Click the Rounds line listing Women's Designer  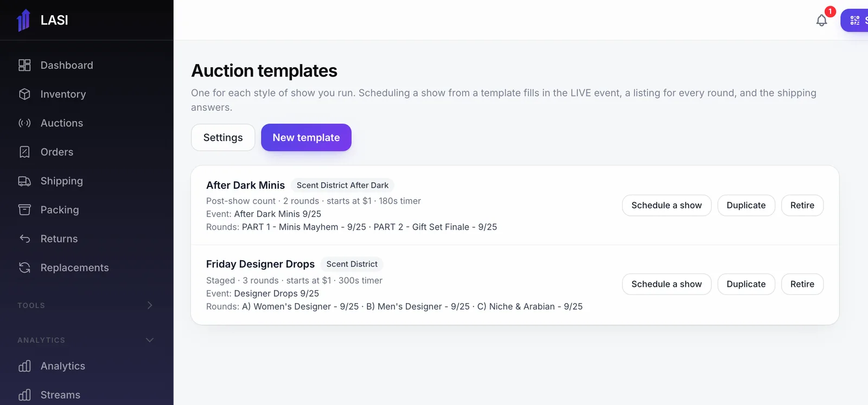[x=394, y=306]
